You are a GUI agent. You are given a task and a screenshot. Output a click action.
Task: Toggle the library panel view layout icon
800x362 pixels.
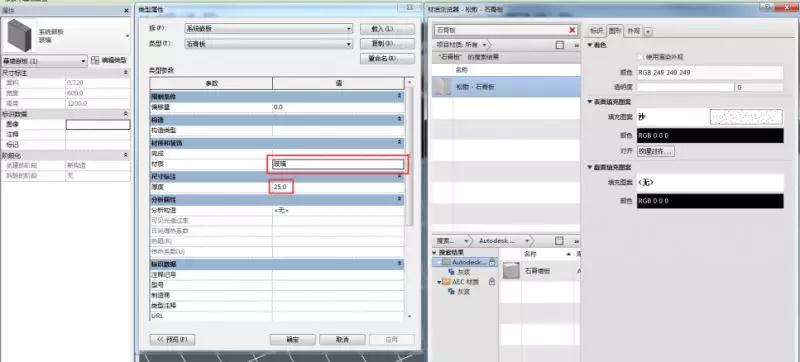(559, 241)
